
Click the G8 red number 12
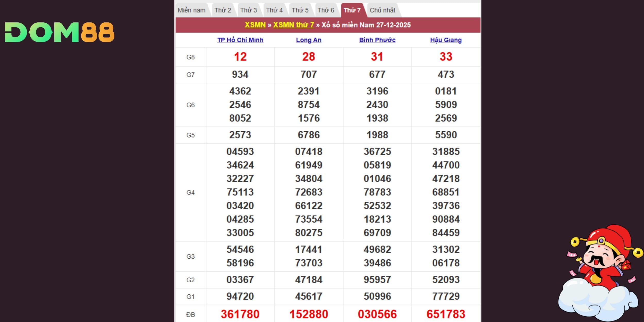point(240,57)
